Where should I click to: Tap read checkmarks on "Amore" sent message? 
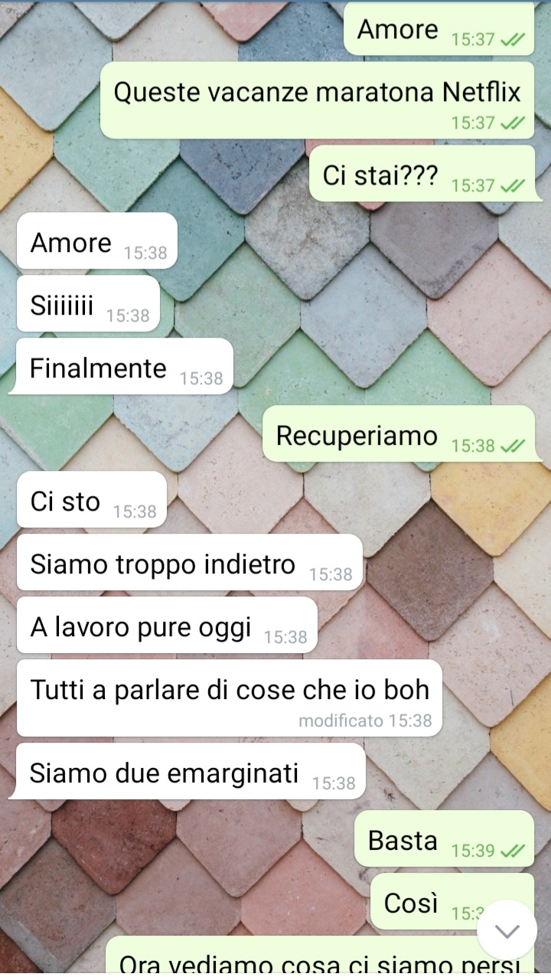tap(512, 40)
